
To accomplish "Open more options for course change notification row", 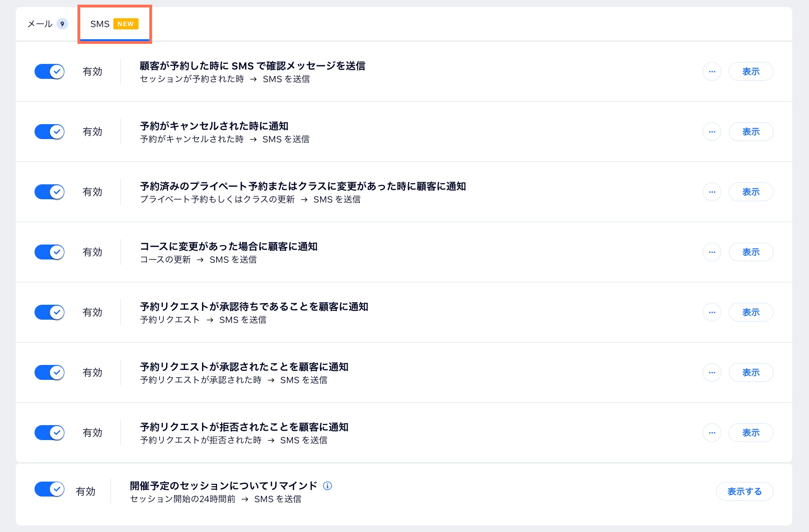I will pyautogui.click(x=712, y=252).
